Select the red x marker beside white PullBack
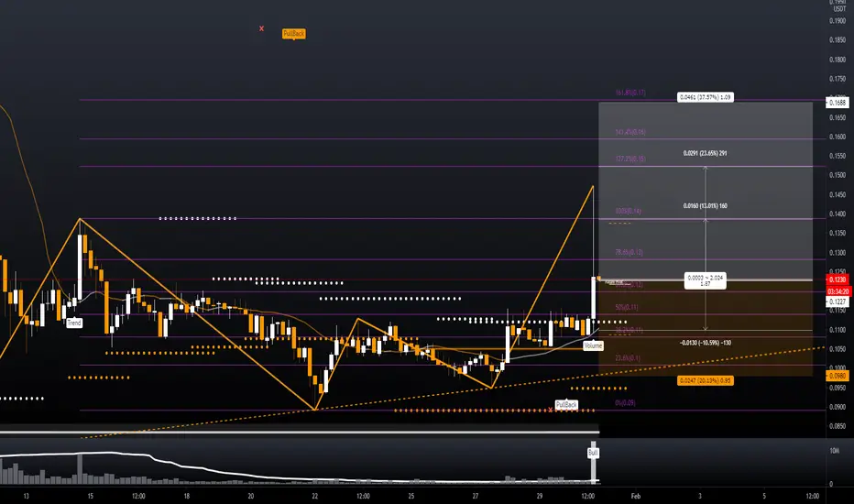The width and height of the screenshot is (854, 504). click(x=550, y=410)
